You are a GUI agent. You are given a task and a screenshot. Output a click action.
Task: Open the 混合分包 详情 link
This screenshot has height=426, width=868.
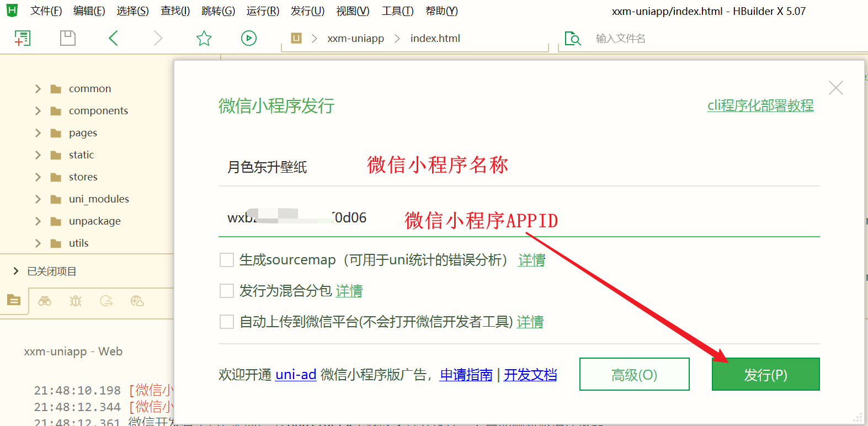[x=349, y=291]
